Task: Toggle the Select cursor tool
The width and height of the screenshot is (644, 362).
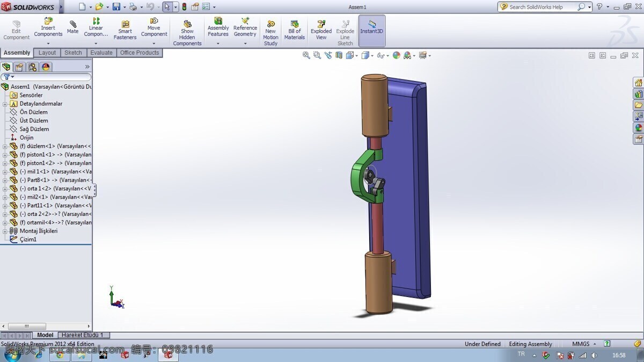Action: [167, 7]
